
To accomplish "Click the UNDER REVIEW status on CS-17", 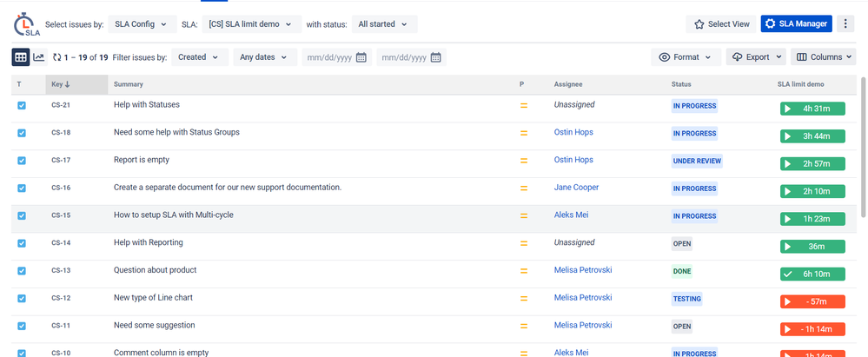I will tap(697, 161).
